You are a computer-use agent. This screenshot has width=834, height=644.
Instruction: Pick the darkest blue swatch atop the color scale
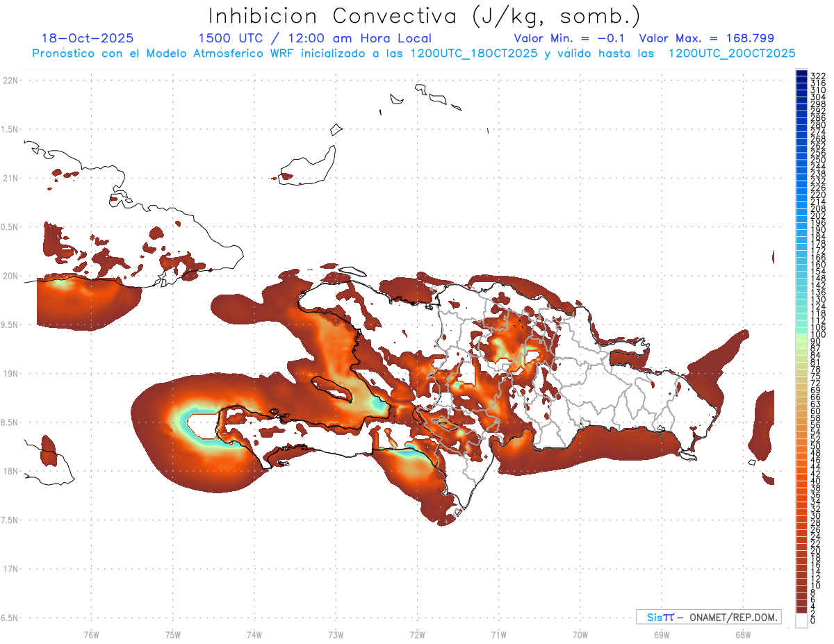tap(802, 74)
